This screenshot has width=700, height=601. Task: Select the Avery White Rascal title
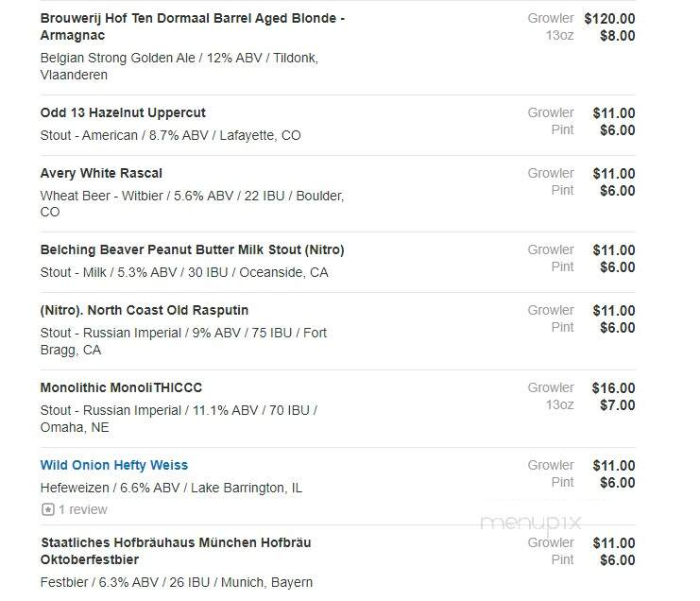click(101, 173)
